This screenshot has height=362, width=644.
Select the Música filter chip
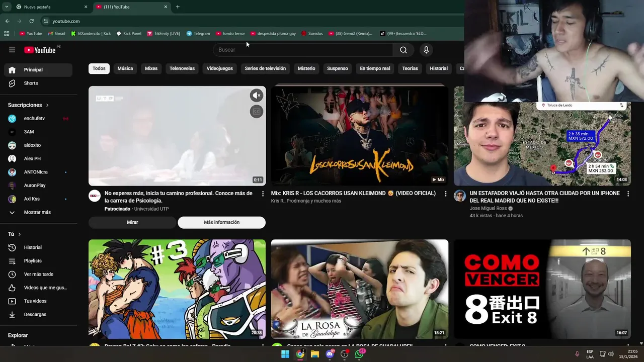click(x=125, y=68)
